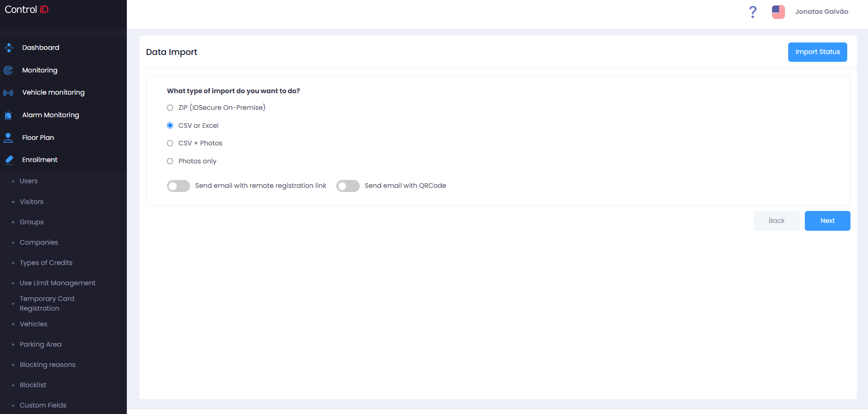Click the Enrollment pencil icon
Screen dimensions: 868x414
(x=9, y=160)
